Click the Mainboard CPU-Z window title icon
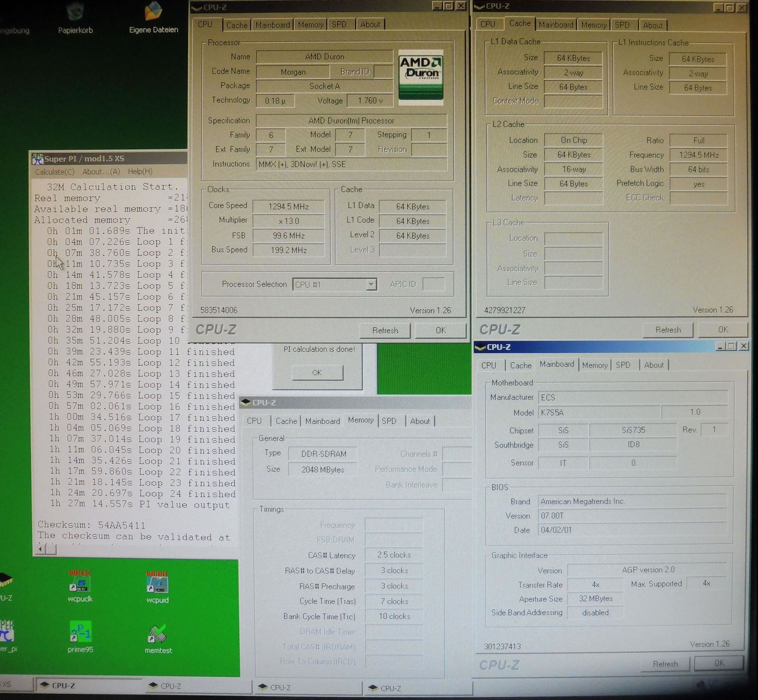Image resolution: width=758 pixels, height=700 pixels. click(x=480, y=347)
